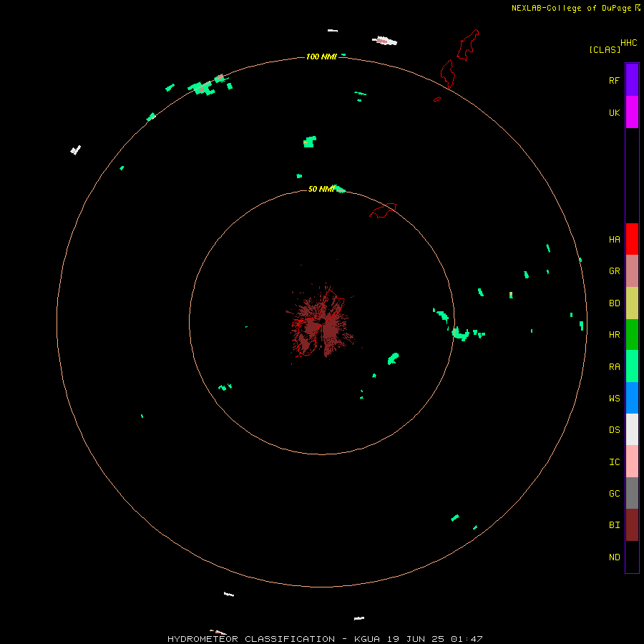Screen dimensions: 644x644
Task: Select the GC gray legend swatch
Action: click(632, 493)
